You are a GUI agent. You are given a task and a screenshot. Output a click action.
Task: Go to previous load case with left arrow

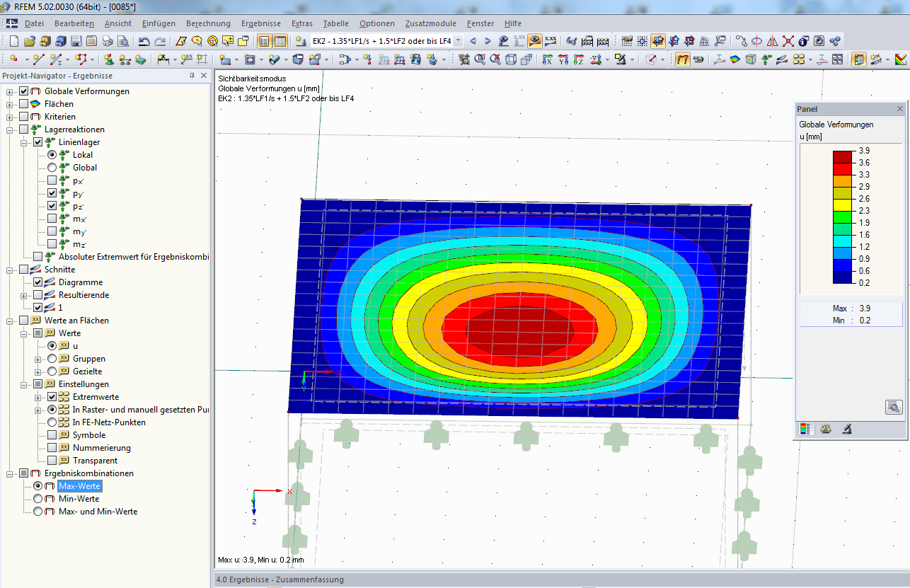pyautogui.click(x=473, y=41)
